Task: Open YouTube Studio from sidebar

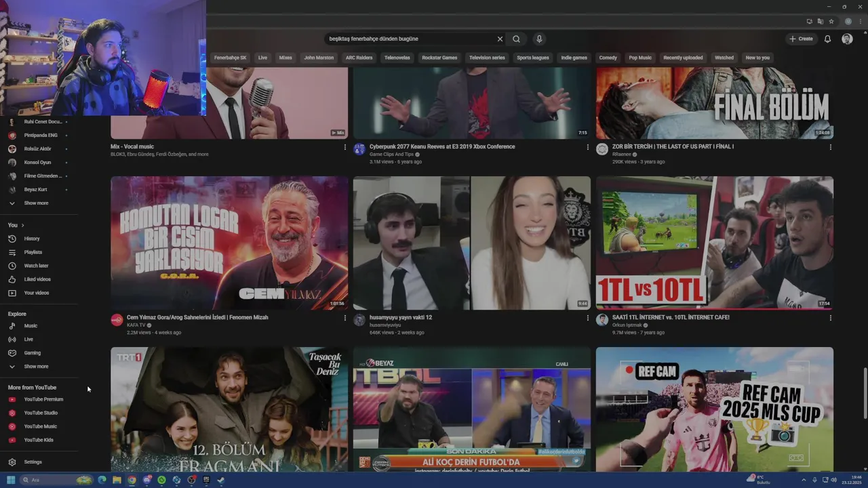Action: (x=41, y=413)
